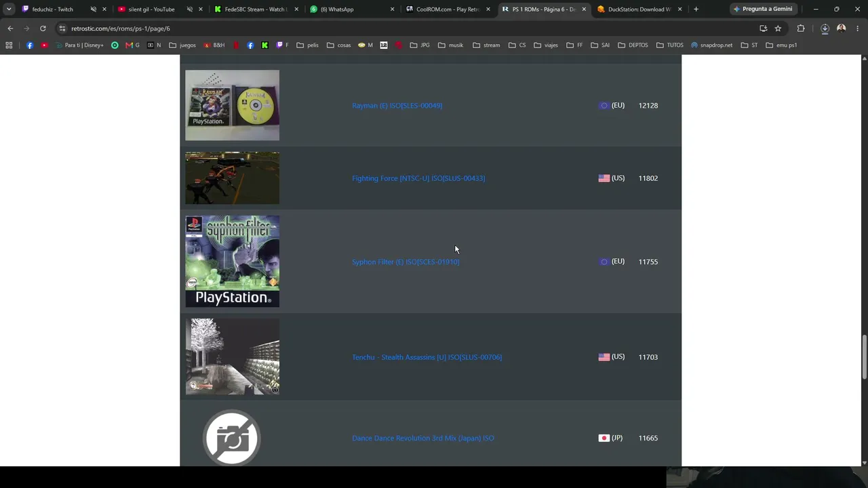Open Dance Dance Revolution 3rd Mix link
The image size is (868, 488).
[x=422, y=438]
